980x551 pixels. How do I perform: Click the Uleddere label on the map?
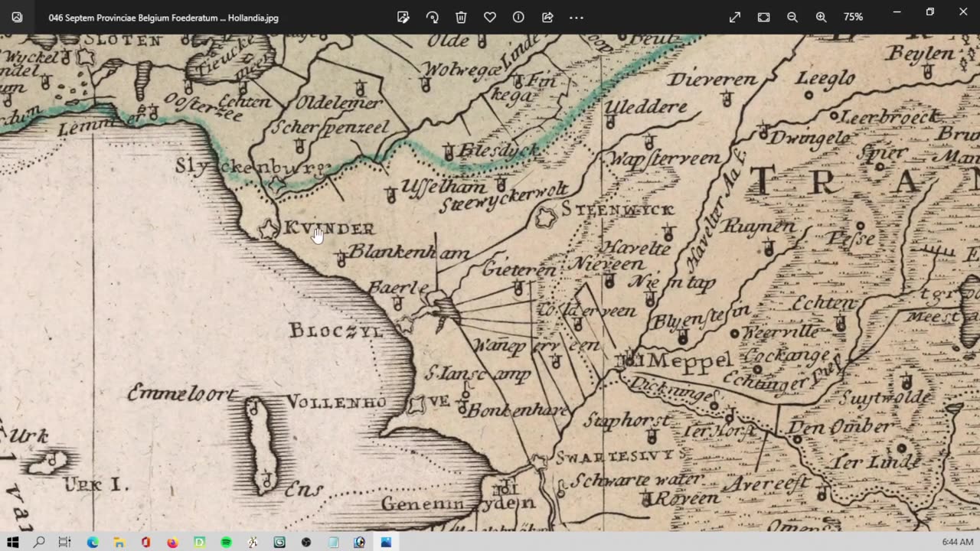tap(646, 107)
